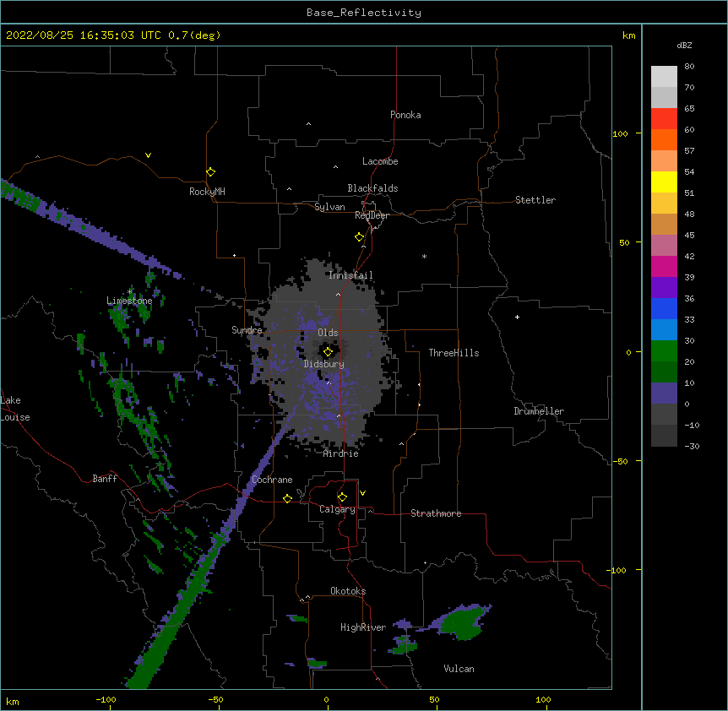Click the ThreeHills label
The width and height of the screenshot is (728, 711).
point(454,353)
